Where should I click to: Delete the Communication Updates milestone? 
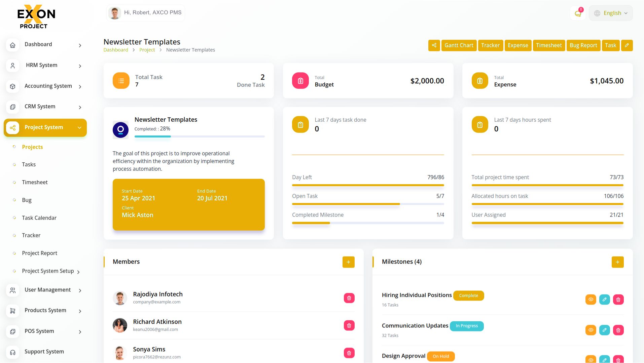(618, 330)
